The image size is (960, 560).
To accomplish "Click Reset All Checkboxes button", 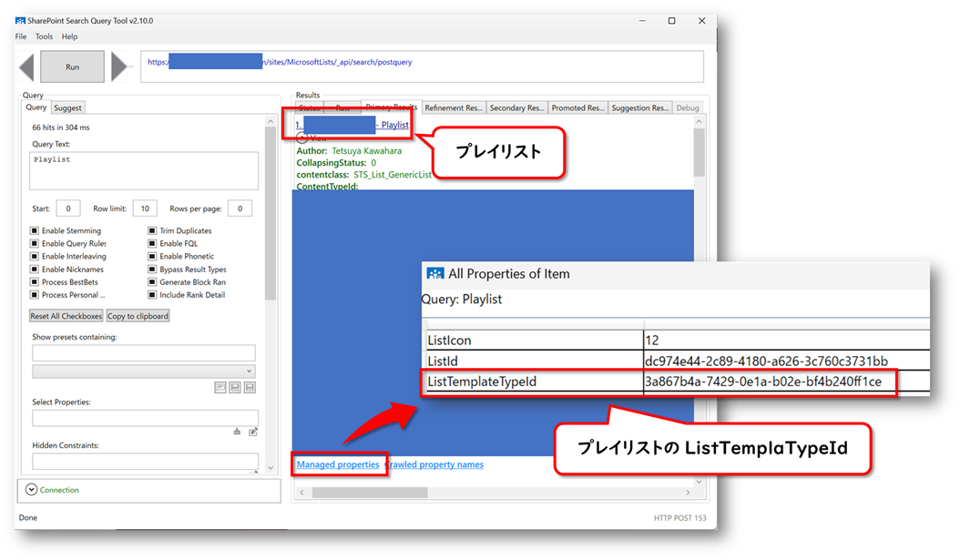I will pos(66,316).
